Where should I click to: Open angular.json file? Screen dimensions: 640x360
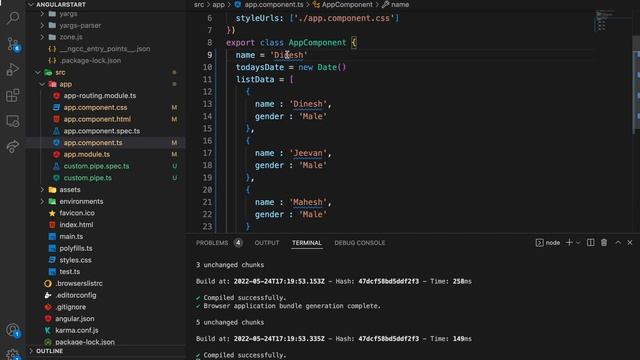coord(75,319)
